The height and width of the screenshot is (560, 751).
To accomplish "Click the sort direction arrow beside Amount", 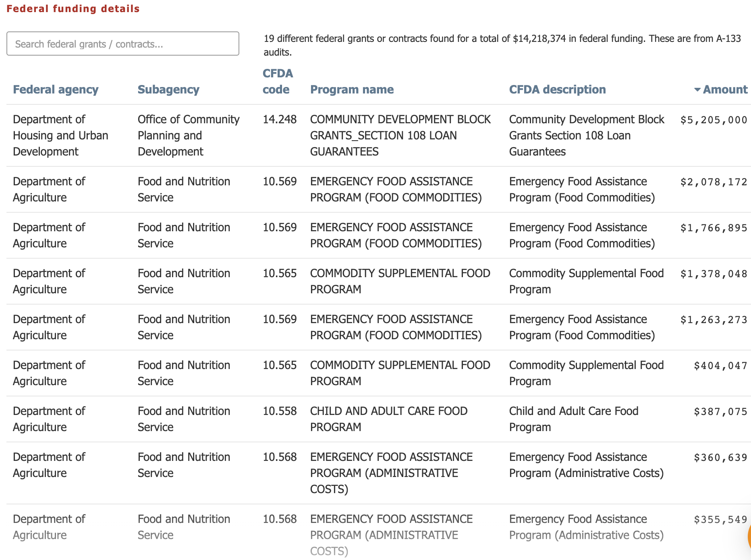I will coord(697,90).
